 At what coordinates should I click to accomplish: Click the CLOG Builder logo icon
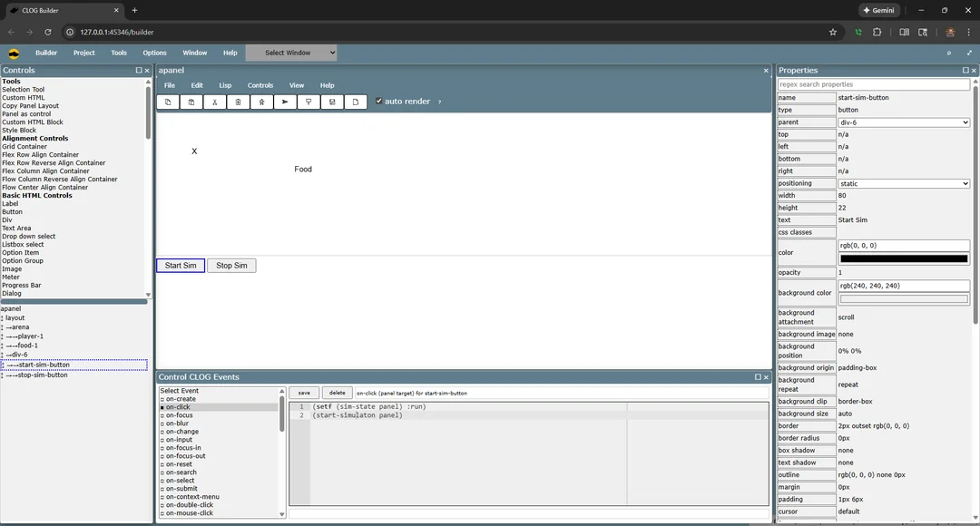[14, 53]
